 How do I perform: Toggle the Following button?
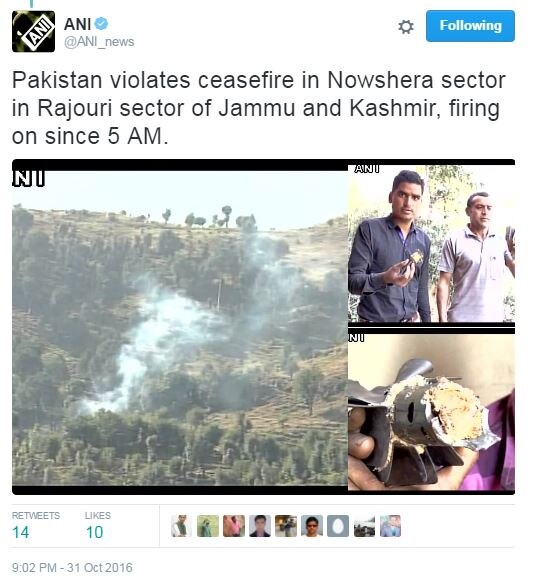pyautogui.click(x=470, y=26)
